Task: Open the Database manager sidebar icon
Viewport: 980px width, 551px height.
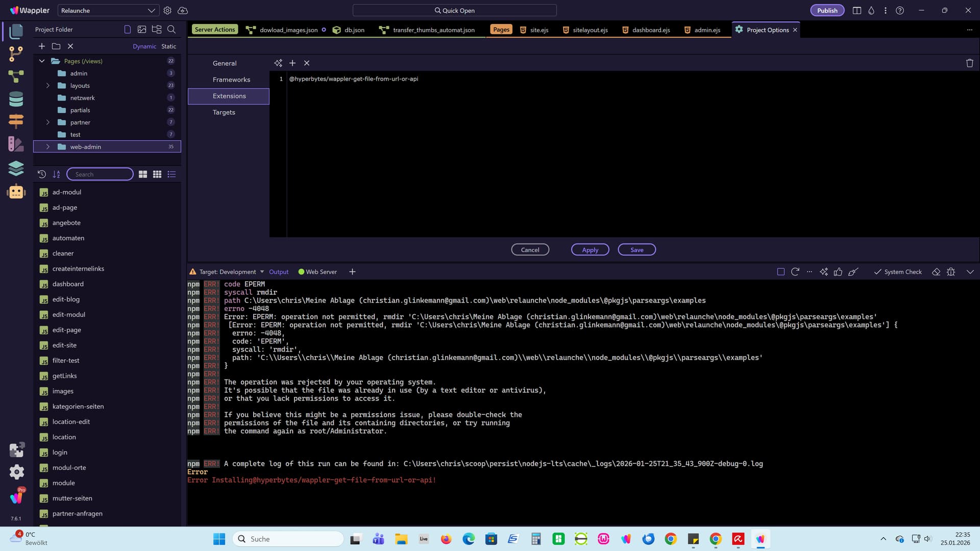Action: (x=16, y=99)
